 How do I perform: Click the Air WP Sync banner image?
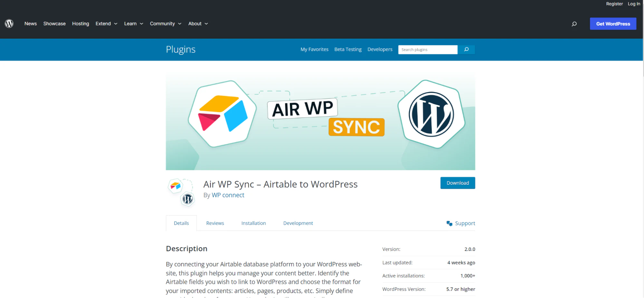point(320,122)
